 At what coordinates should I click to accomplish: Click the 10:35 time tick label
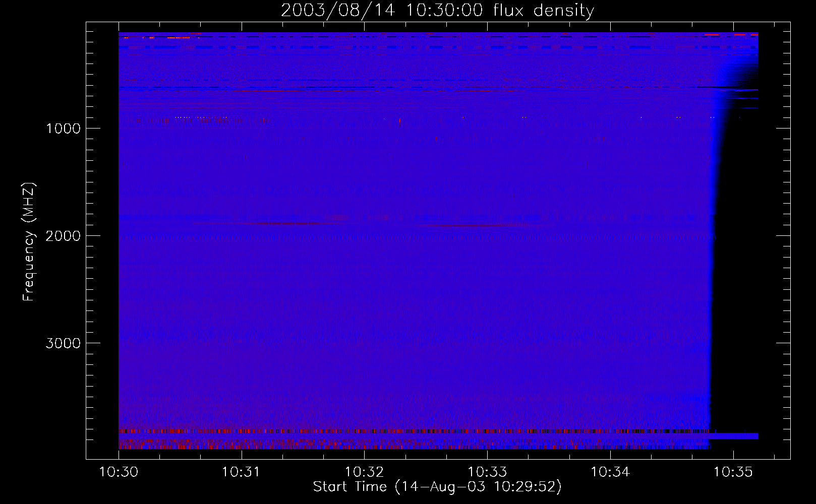coord(733,472)
